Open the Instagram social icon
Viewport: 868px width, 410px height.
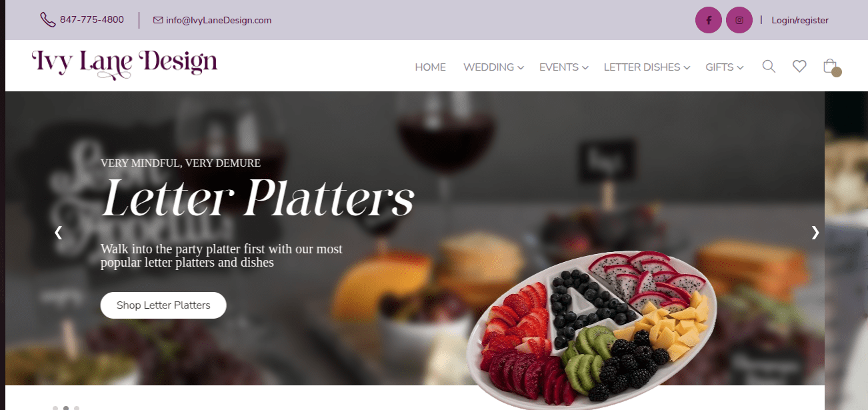coord(739,20)
